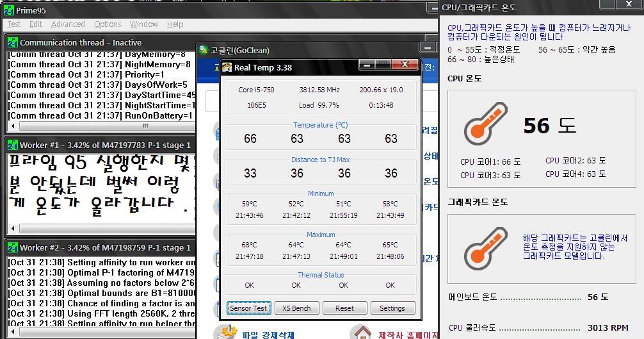Select the minimum temperature 59°C
644x339 pixels.
tap(250, 204)
